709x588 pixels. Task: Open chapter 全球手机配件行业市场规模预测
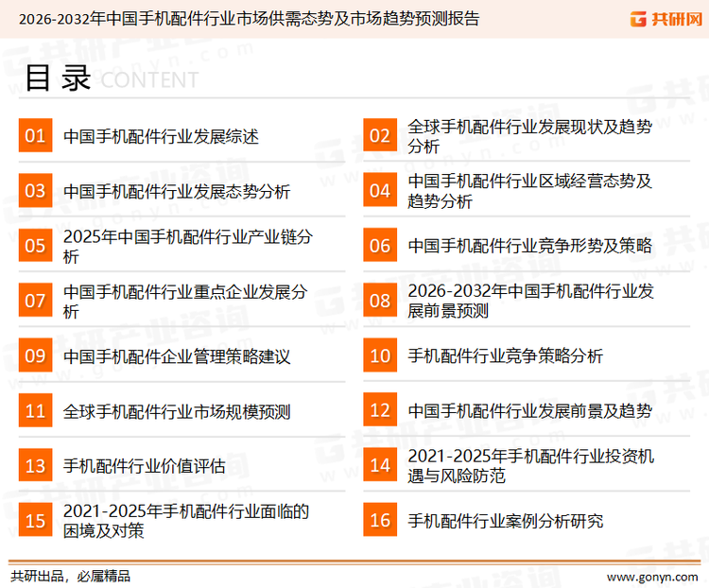177,411
